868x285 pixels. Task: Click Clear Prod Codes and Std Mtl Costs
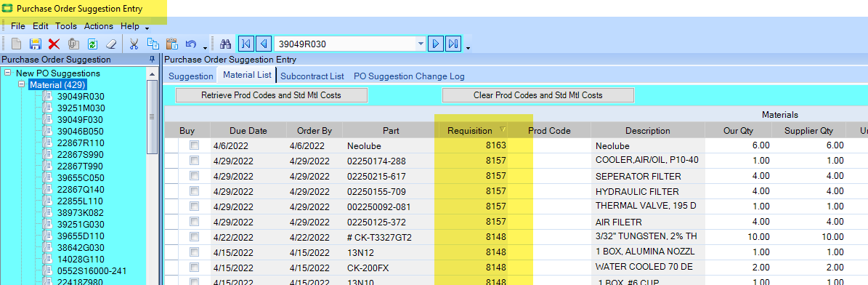[x=538, y=95]
